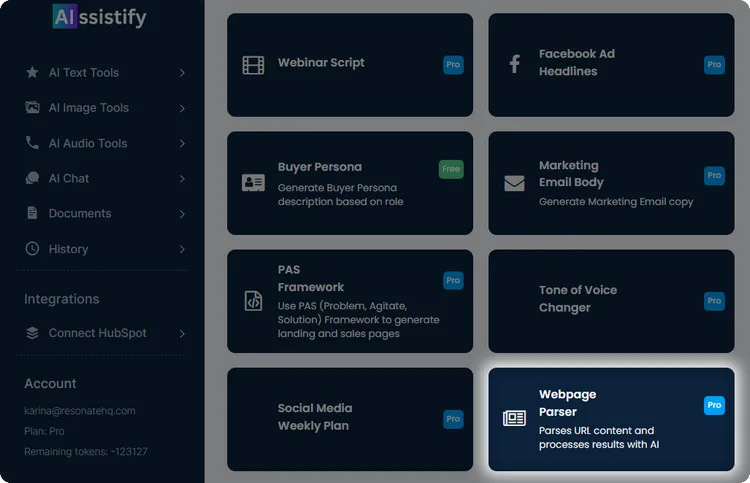Click the clock icon beside History
The width and height of the screenshot is (750, 483).
pyautogui.click(x=32, y=249)
